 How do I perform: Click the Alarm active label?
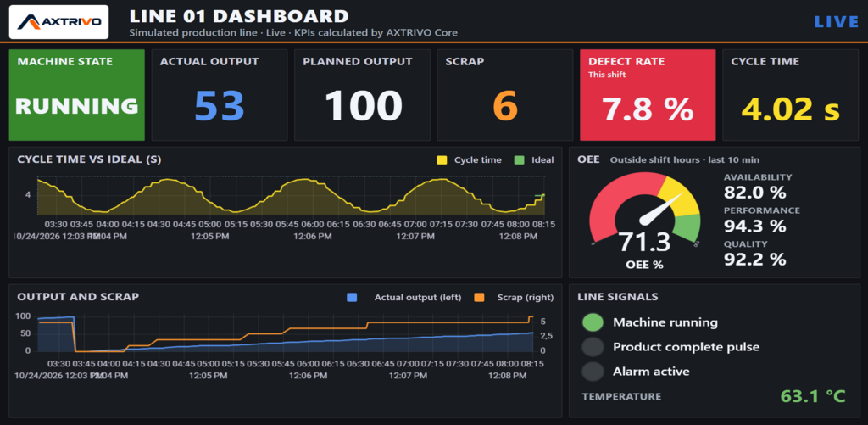(x=652, y=372)
